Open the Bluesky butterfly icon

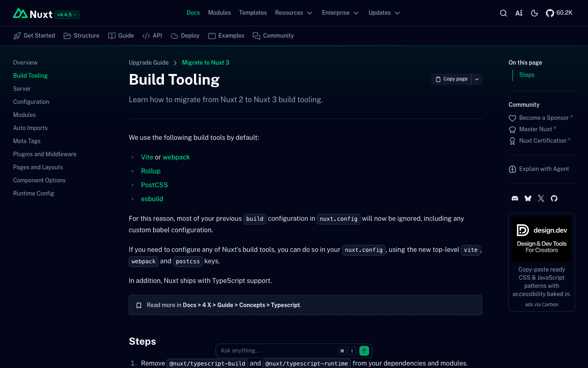(528, 198)
